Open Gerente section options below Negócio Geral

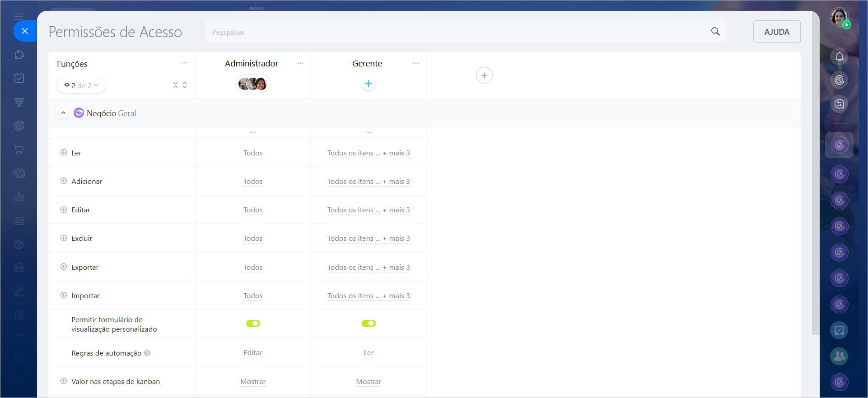point(369,132)
